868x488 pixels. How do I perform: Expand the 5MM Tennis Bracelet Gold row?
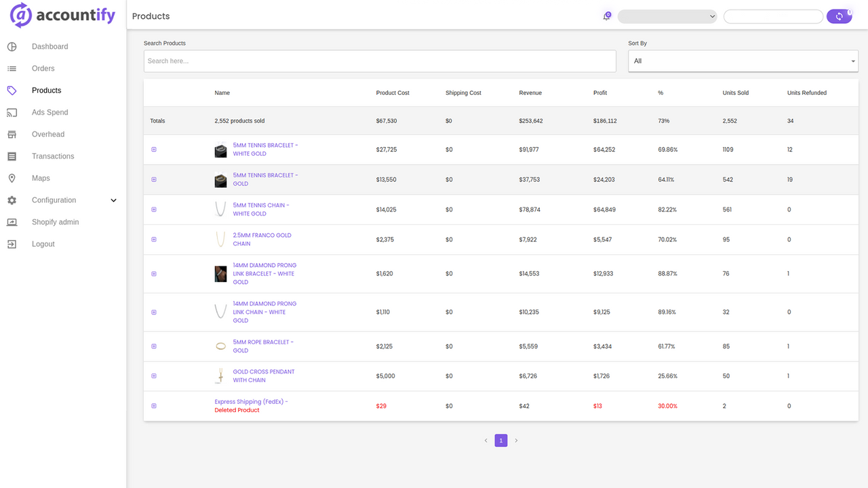pyautogui.click(x=154, y=180)
